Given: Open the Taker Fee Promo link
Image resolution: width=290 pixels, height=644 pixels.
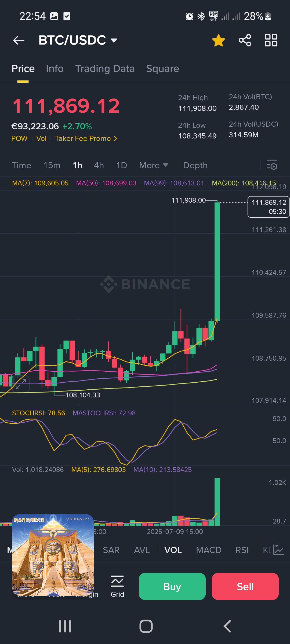Looking at the screenshot, I should click(x=86, y=138).
